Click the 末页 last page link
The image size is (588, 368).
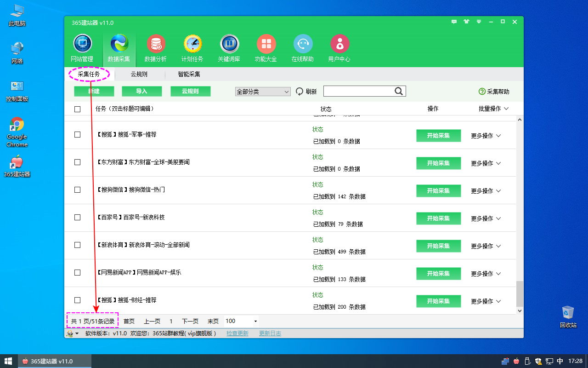tap(213, 322)
